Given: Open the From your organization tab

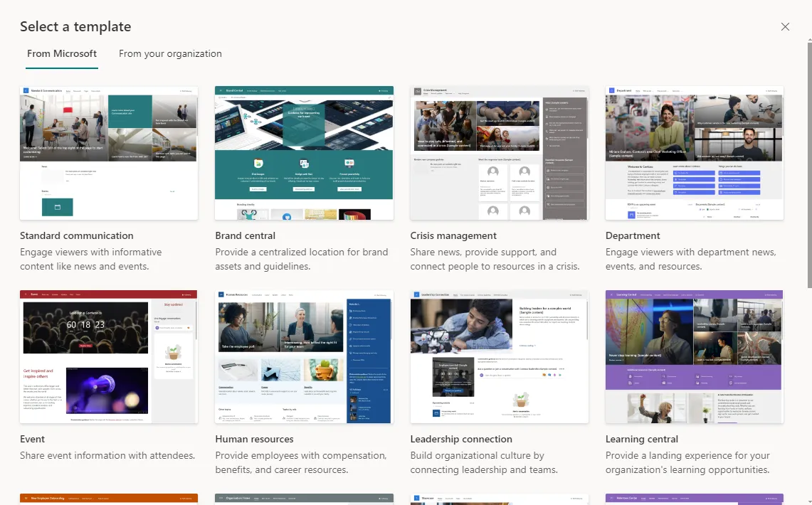Looking at the screenshot, I should click(x=170, y=54).
